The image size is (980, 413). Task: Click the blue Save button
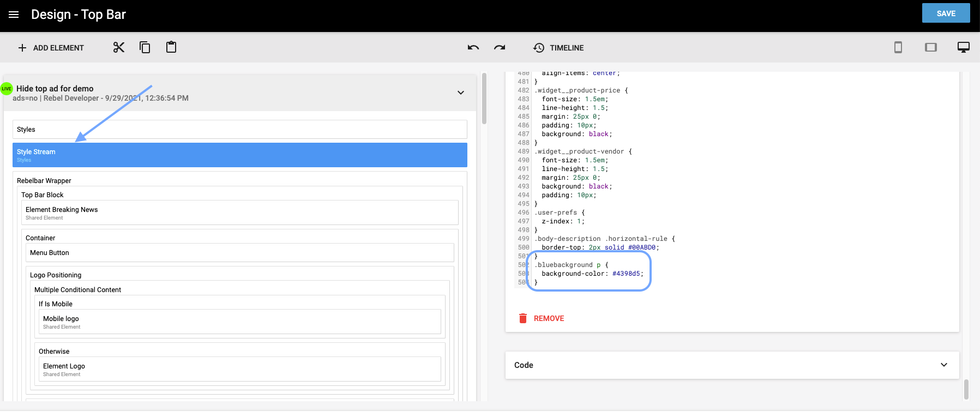[945, 13]
